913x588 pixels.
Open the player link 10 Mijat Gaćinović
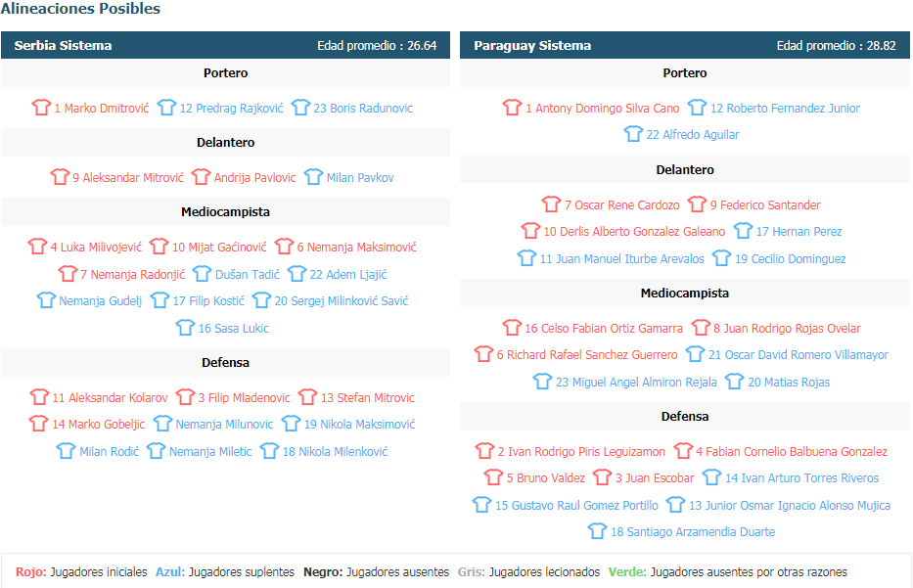click(219, 247)
